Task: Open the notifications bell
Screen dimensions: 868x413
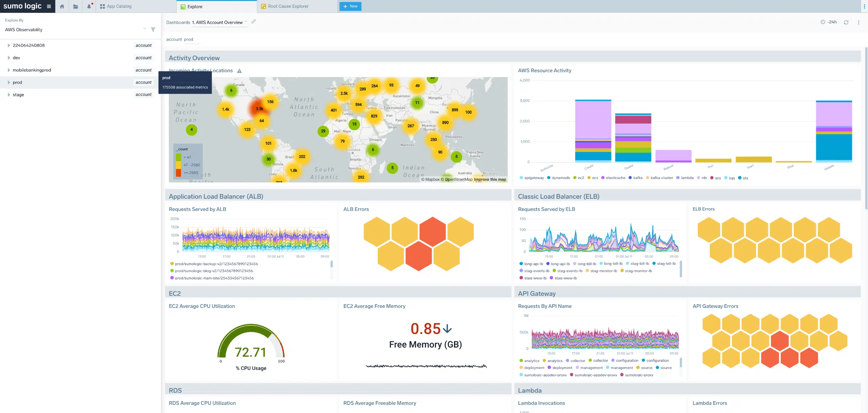Action: click(x=89, y=6)
